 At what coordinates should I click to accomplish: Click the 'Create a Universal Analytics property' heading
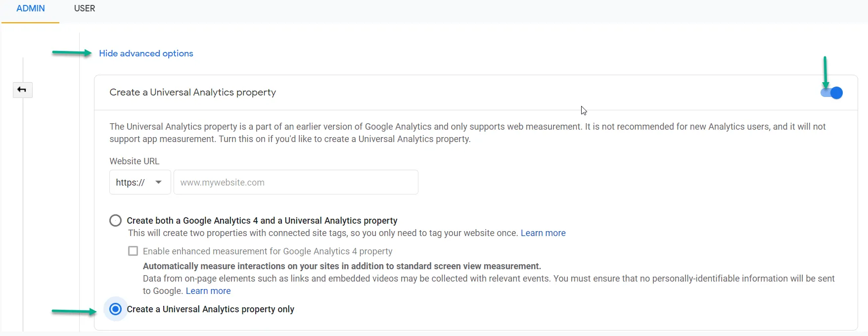coord(192,93)
